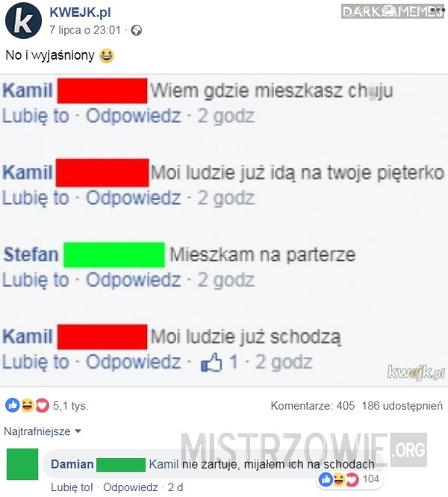
Task: Click the KWEJK.pl round profile logo
Action: tap(23, 20)
